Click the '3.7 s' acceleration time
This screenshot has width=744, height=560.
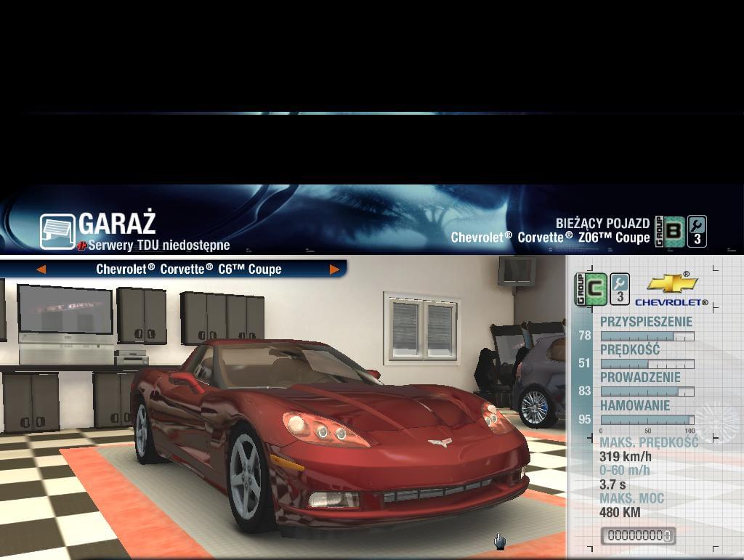612,484
